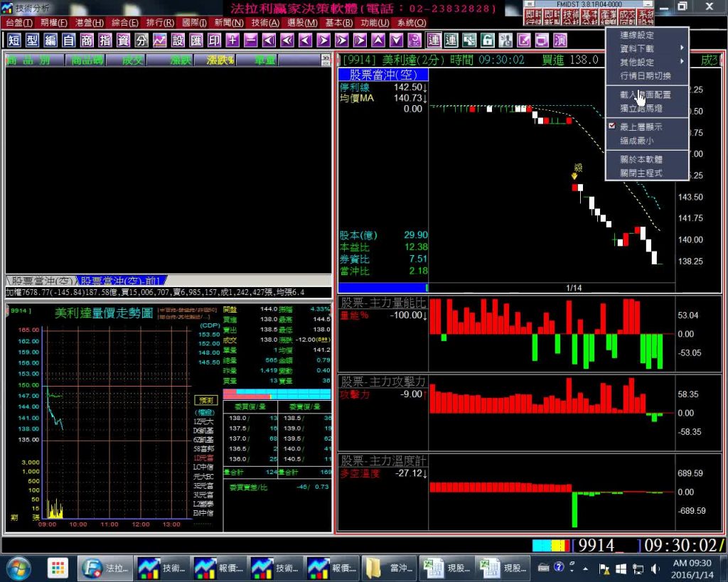Screen dimensions: 728x582
Task: Click the 匯 export toolbar icon
Action: pyautogui.click(x=196, y=41)
